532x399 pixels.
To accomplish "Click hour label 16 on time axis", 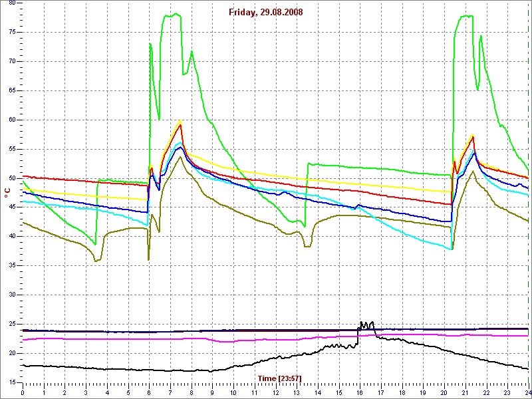I will point(360,394).
